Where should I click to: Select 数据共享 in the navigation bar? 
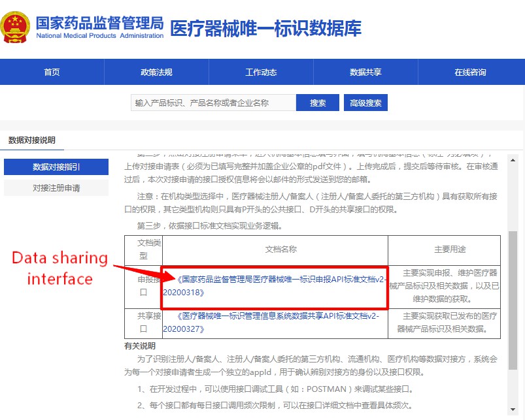[365, 73]
